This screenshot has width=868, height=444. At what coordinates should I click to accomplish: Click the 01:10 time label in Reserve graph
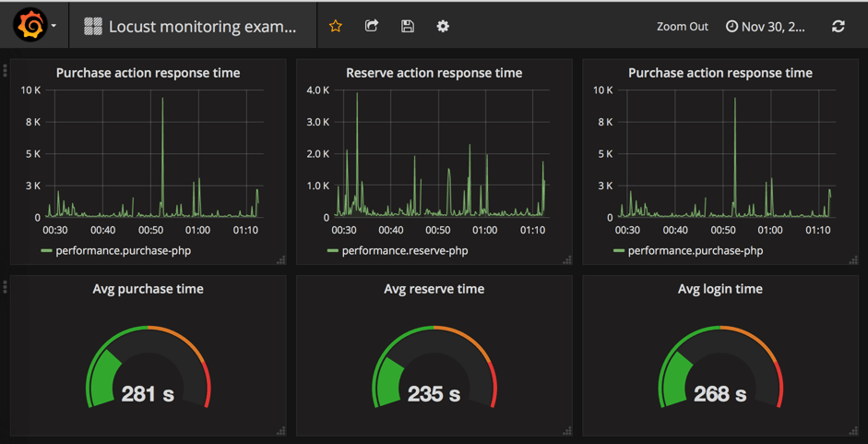click(532, 230)
